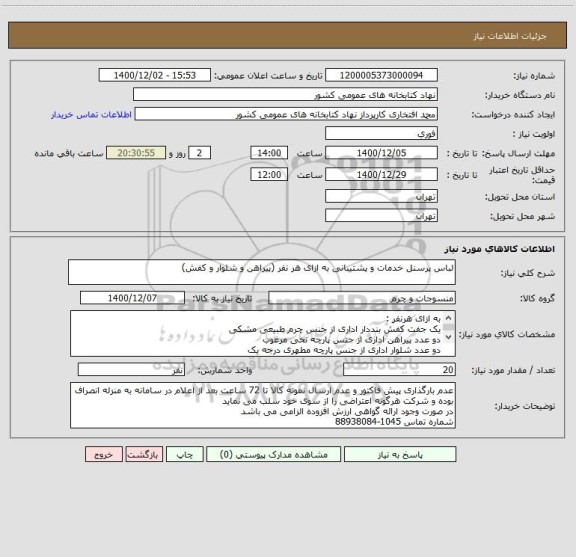Click delivery province field تهران
This screenshot has width=576, height=557.
[381, 197]
